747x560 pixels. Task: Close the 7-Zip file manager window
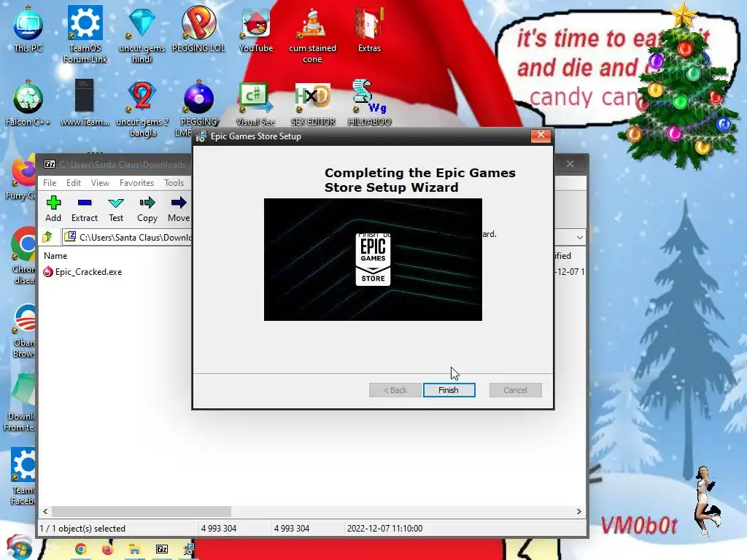[570, 164]
